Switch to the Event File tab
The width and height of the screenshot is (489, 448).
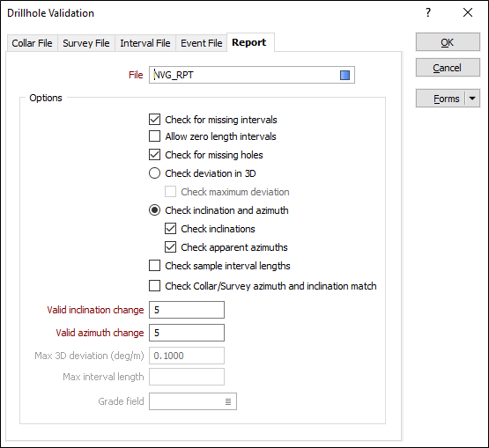202,43
